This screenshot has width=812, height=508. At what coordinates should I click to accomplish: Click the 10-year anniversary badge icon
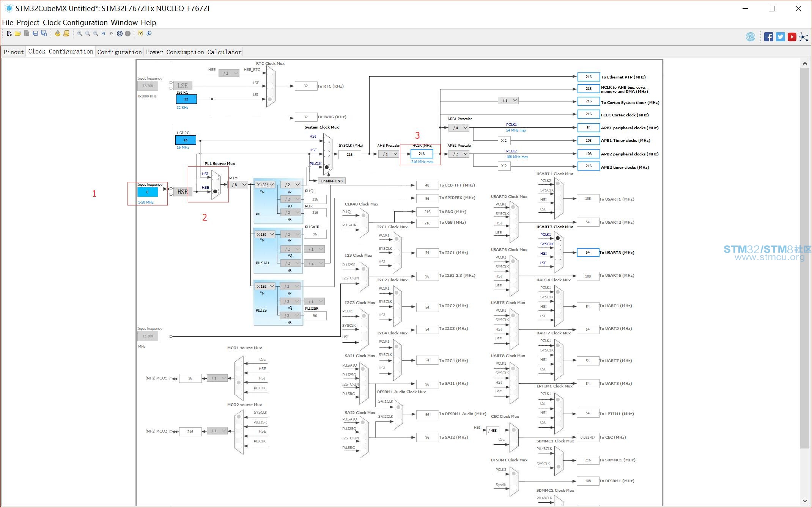pos(751,37)
